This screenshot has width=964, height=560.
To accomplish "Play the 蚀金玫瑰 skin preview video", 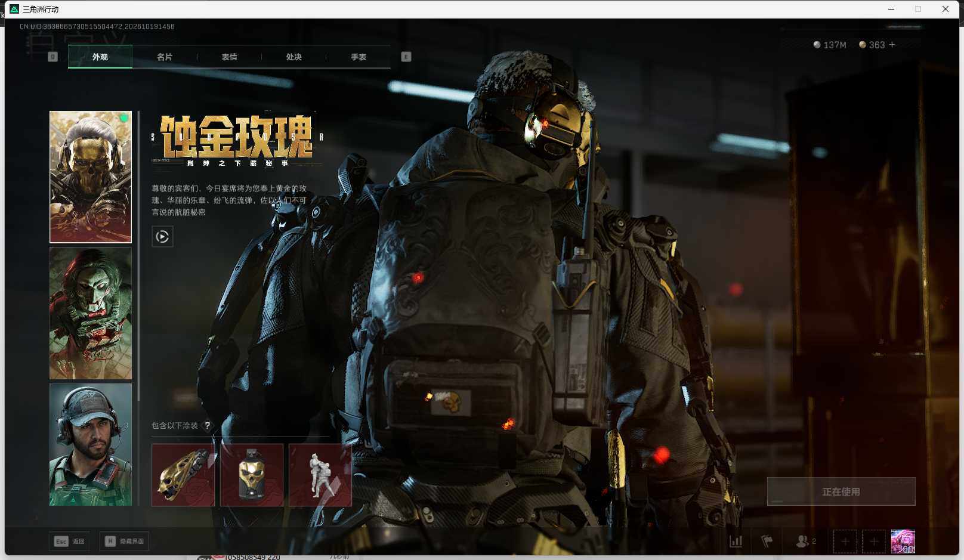I will 162,237.
